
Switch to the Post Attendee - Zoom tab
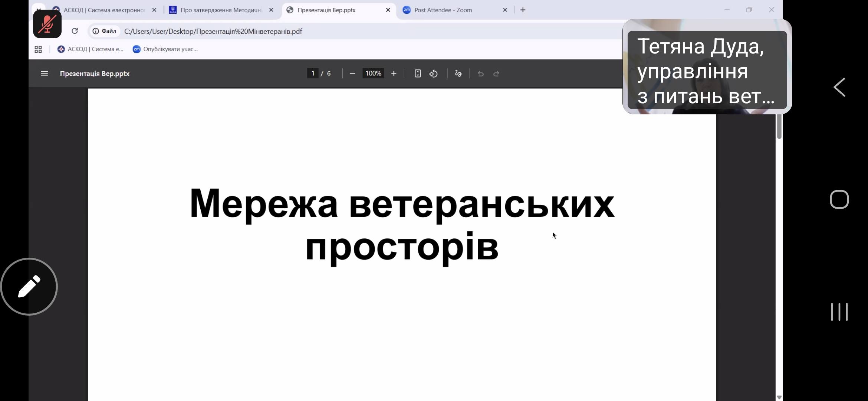pos(443,10)
